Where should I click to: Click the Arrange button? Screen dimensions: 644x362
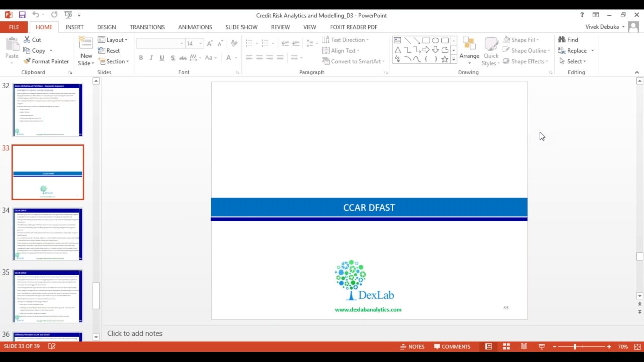pos(469,51)
